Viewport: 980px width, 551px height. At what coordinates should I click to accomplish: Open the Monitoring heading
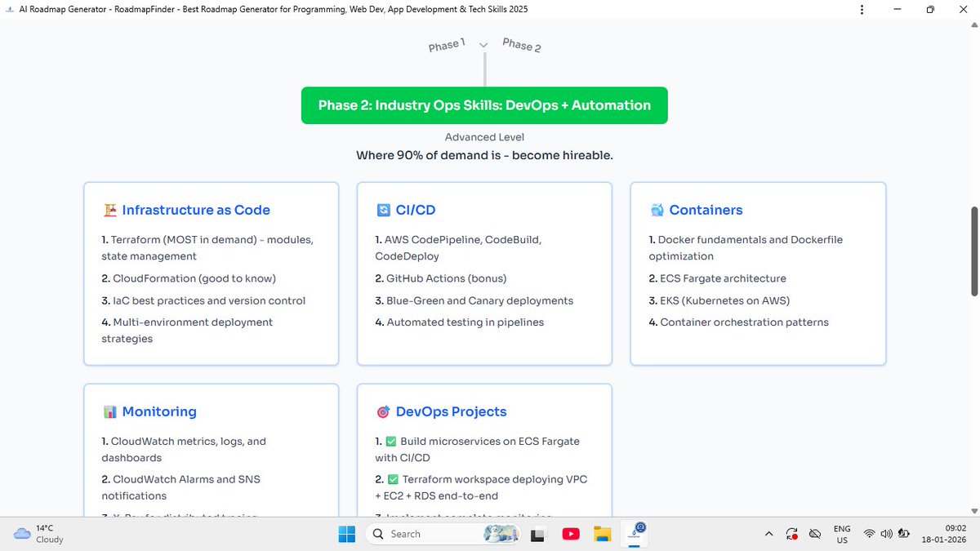pos(159,411)
